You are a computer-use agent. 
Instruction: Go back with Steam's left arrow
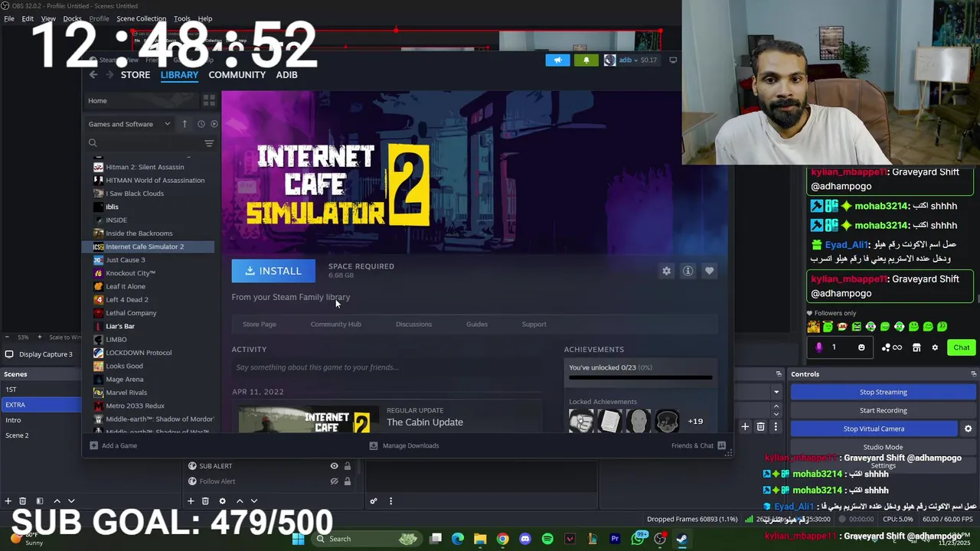[93, 74]
